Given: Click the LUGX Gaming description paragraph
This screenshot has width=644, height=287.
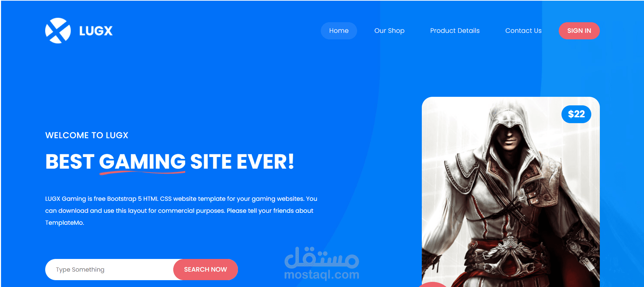Looking at the screenshot, I should click(181, 211).
